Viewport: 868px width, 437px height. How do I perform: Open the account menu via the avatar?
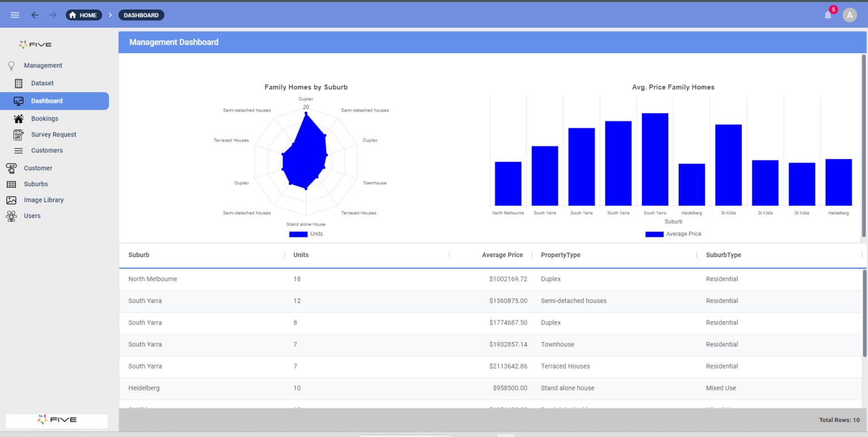click(850, 15)
